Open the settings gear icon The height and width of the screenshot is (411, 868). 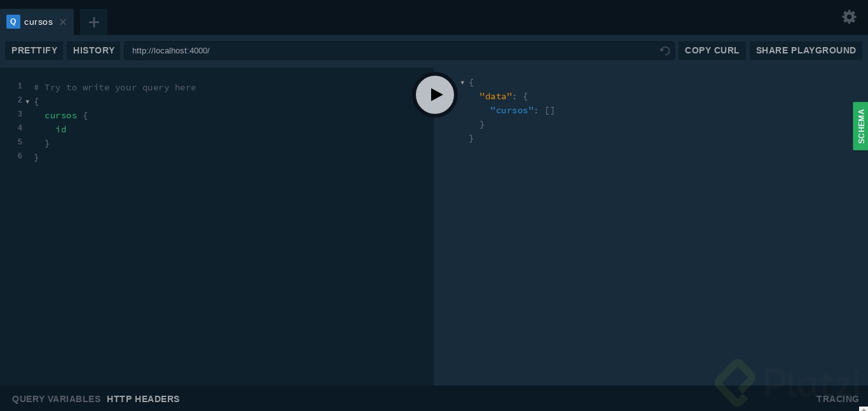tap(849, 17)
